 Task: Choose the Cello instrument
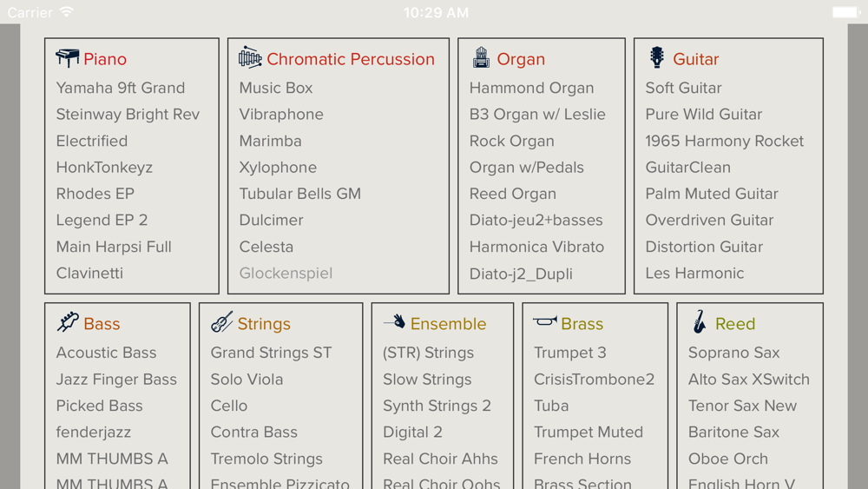tap(228, 406)
